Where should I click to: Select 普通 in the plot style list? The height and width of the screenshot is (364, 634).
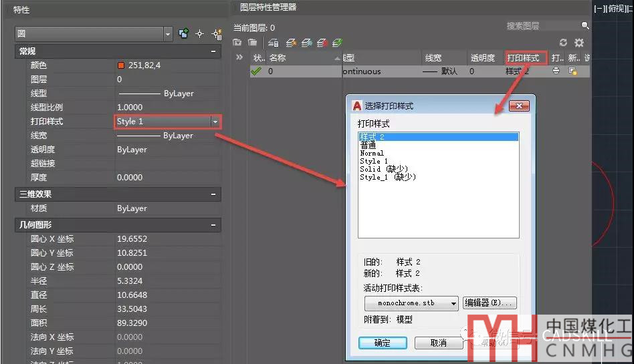(x=368, y=145)
